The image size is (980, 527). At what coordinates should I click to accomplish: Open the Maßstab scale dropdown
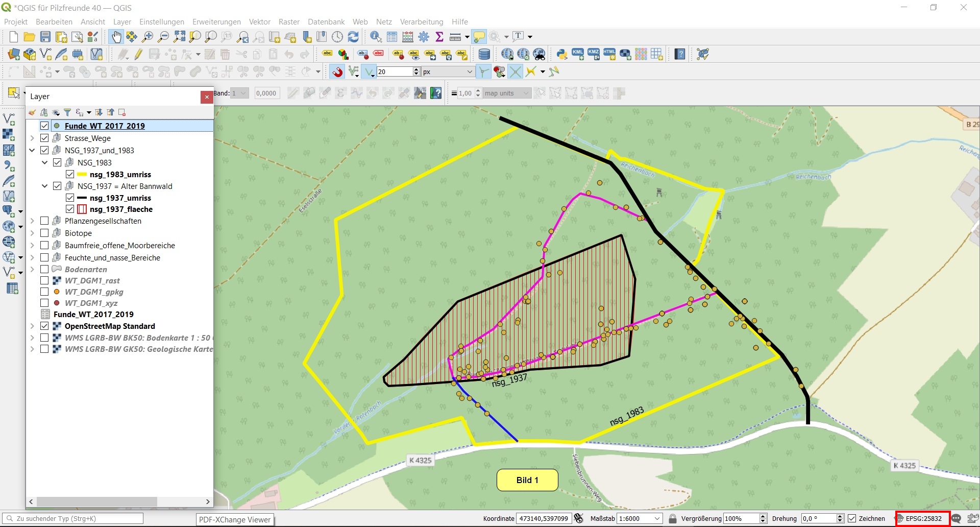pos(657,518)
